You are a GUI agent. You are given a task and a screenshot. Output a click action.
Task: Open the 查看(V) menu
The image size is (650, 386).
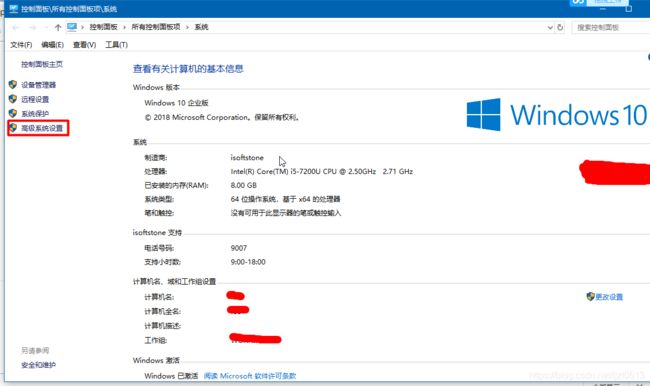click(x=85, y=45)
